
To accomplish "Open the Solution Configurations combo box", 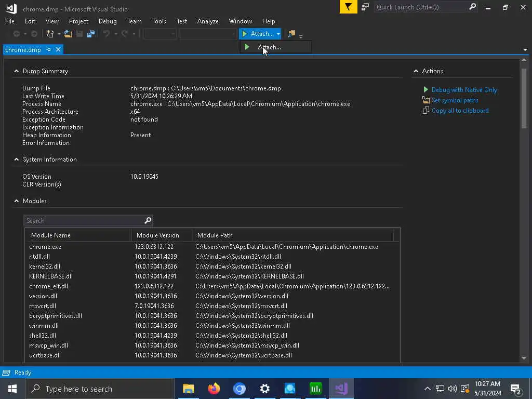I will tap(160, 34).
